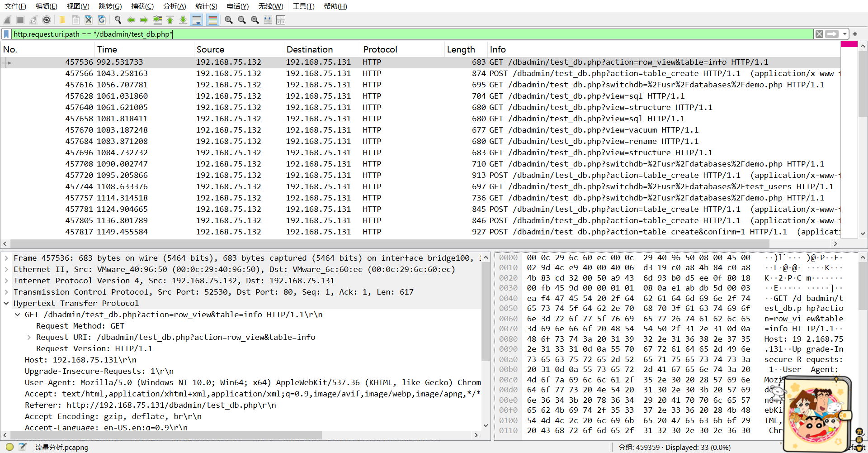The image size is (868, 453).
Task: Sort by the Time column header
Action: 144,49
